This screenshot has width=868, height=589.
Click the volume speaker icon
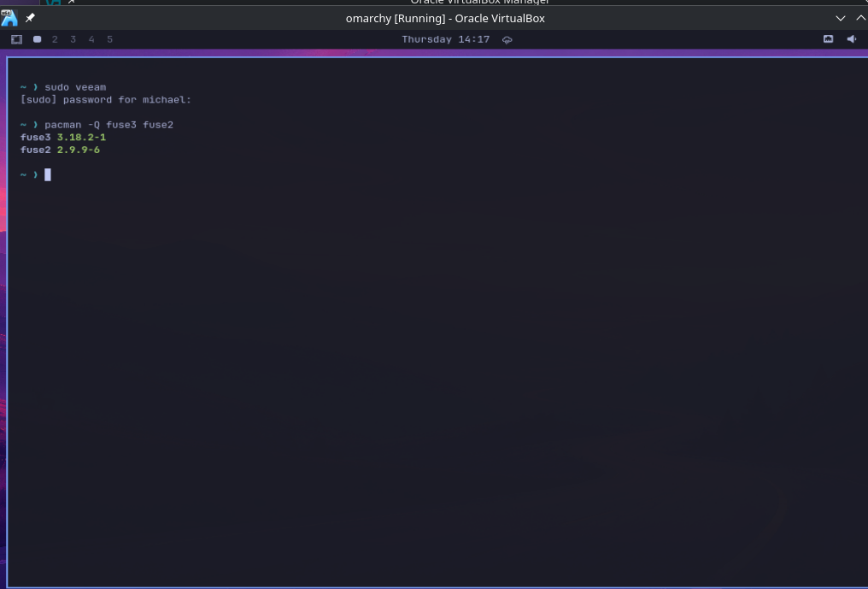852,38
